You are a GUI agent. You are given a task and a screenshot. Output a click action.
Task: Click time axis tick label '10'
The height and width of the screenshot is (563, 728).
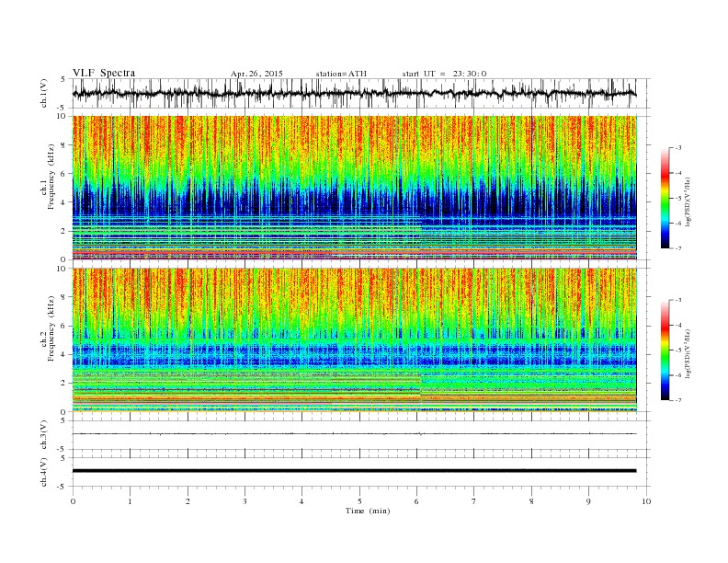[x=646, y=501]
